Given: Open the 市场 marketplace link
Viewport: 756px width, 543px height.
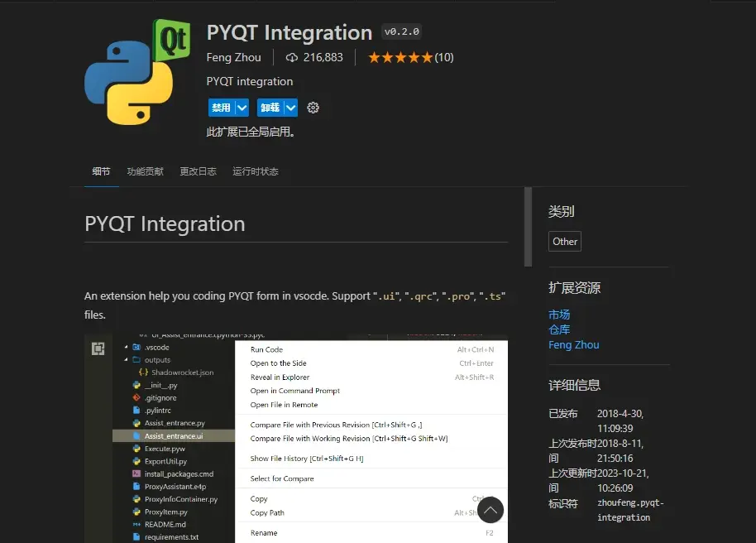Looking at the screenshot, I should [559, 315].
